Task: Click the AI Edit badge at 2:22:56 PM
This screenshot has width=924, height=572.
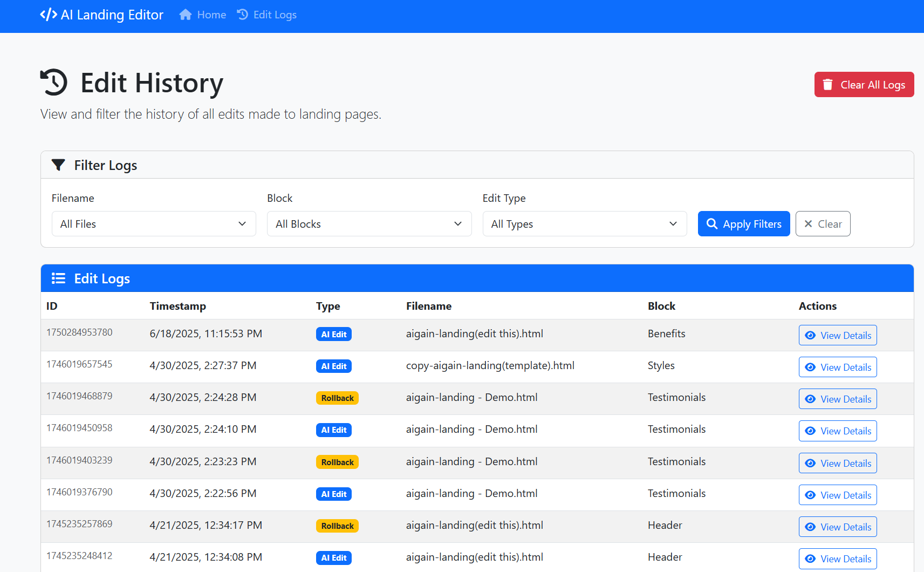Action: pos(333,494)
